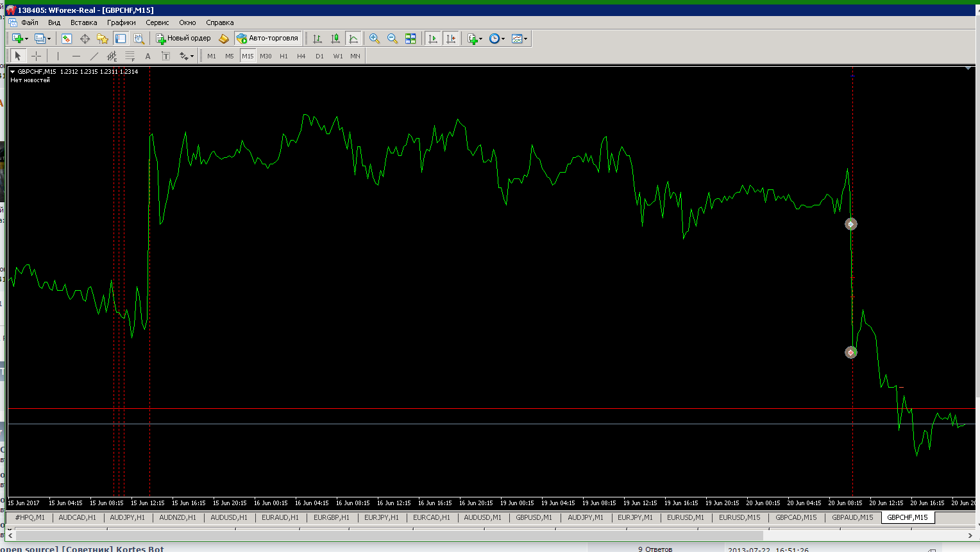
Task: Switch to D1 timeframe
Action: coord(319,56)
